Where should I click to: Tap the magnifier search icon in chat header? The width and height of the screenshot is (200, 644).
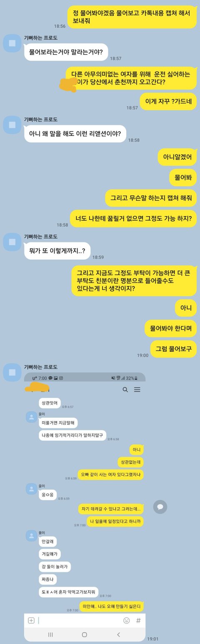pyautogui.click(x=125, y=390)
